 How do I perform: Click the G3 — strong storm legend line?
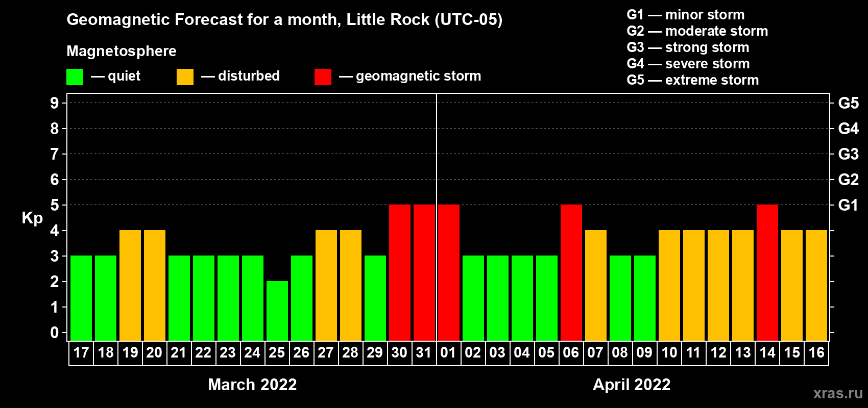pos(688,47)
